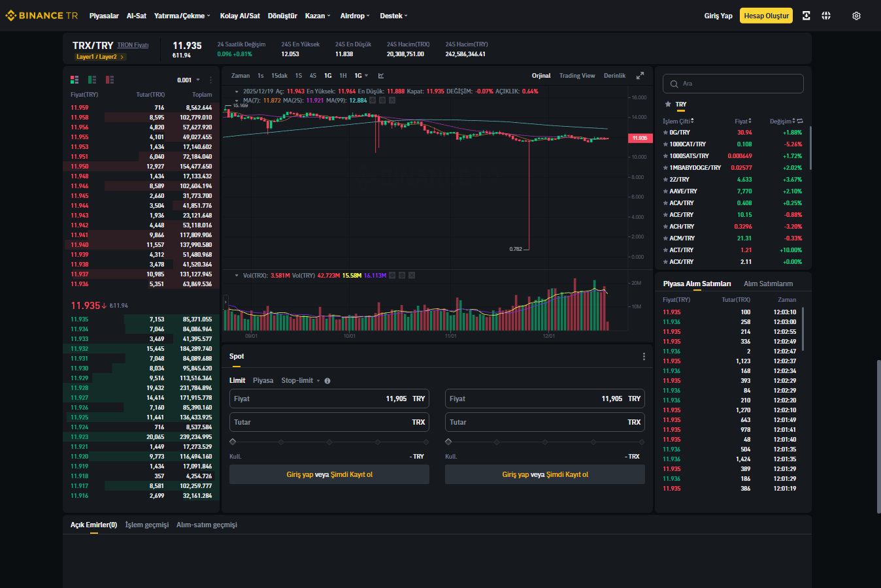Open the language globe icon
The image size is (881, 588).
click(826, 16)
